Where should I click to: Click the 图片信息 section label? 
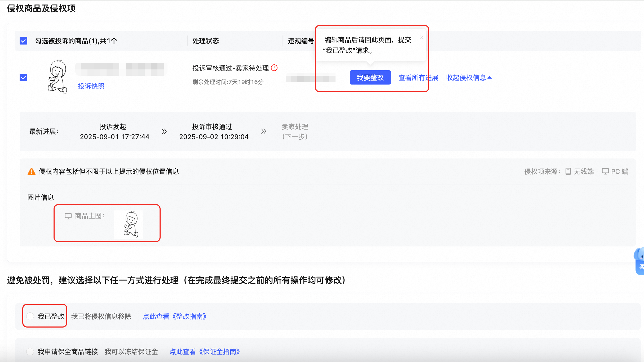[41, 197]
